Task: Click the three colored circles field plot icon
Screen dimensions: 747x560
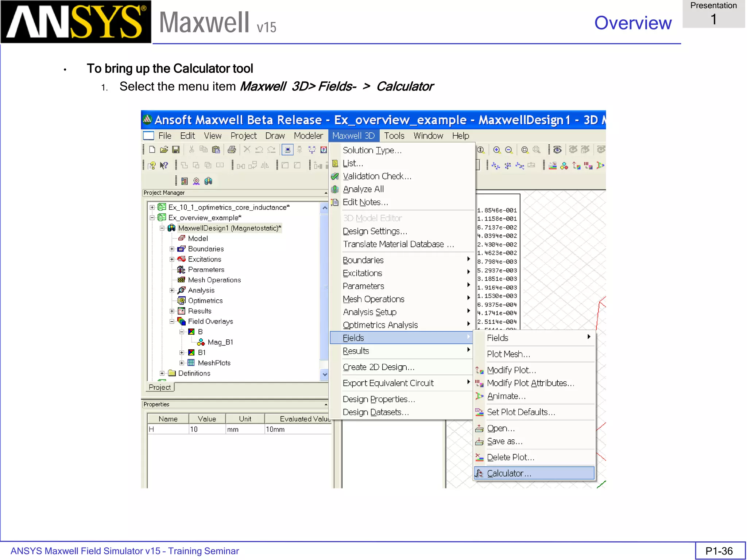Action: 564,166
